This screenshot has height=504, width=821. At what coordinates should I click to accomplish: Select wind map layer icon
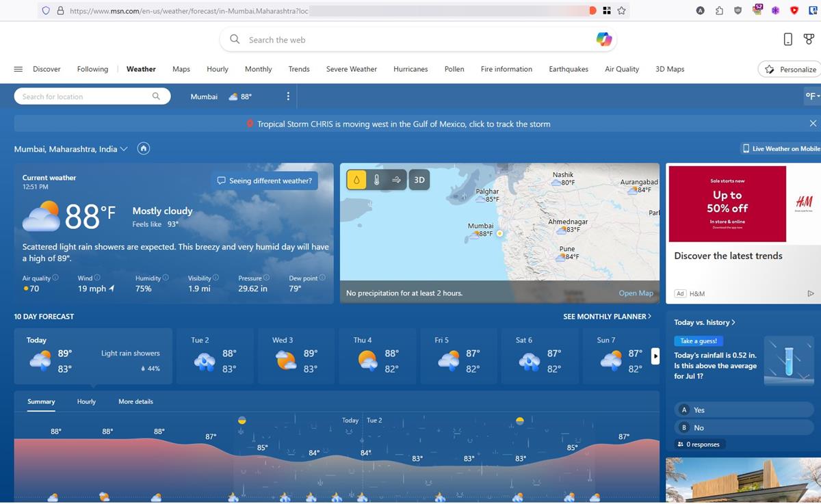click(396, 180)
